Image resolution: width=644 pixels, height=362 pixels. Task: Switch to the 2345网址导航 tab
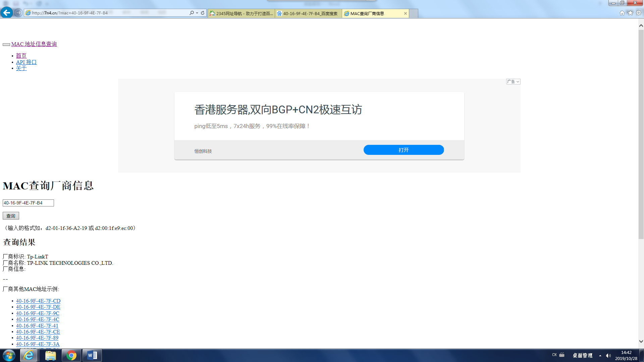tap(241, 13)
